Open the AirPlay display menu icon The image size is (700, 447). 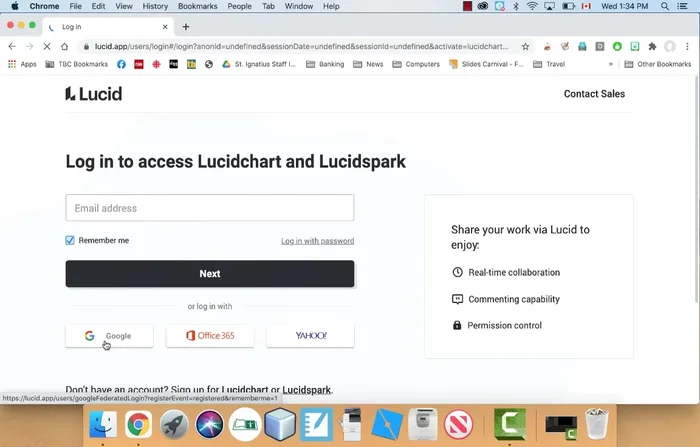pos(550,6)
